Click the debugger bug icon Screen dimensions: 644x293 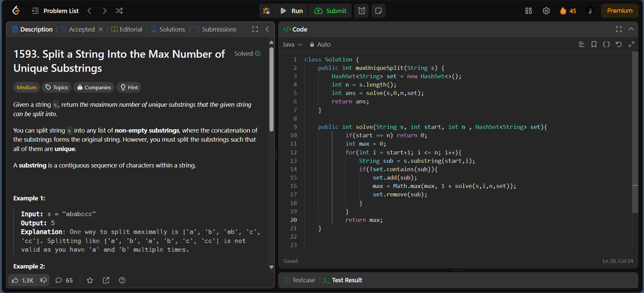coord(267,11)
